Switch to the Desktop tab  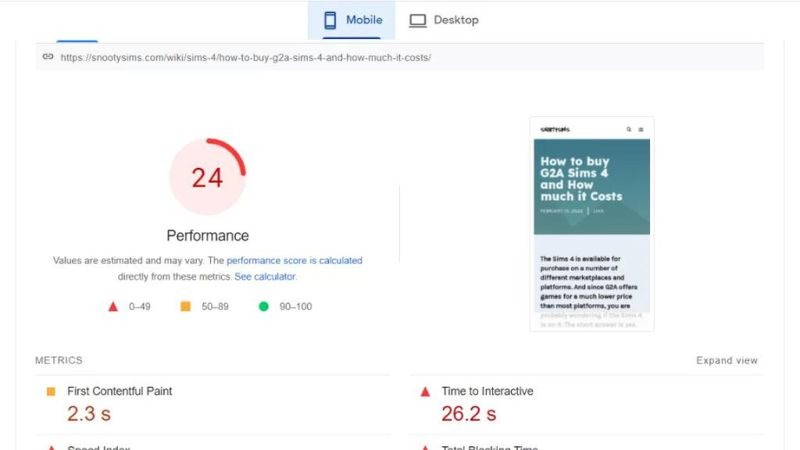pos(444,20)
